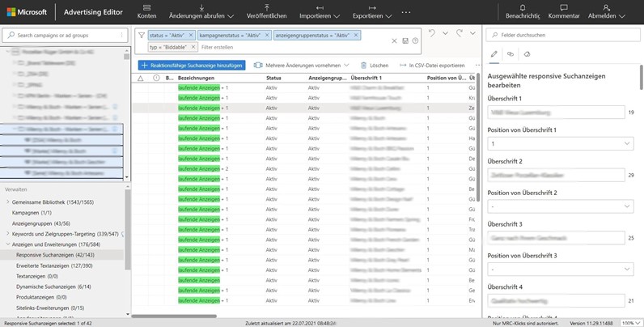Viewport: 644px width, 327px height.
Task: Click the redo arrow icon
Action: click(x=460, y=33)
